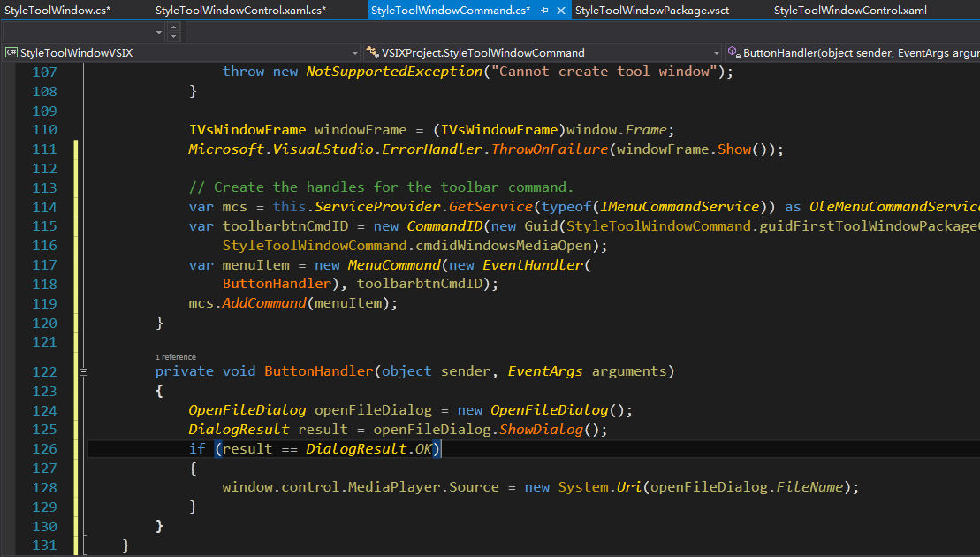The width and height of the screenshot is (980, 557).
Task: Collapse the ButtonHandler method outline
Action: (x=83, y=372)
